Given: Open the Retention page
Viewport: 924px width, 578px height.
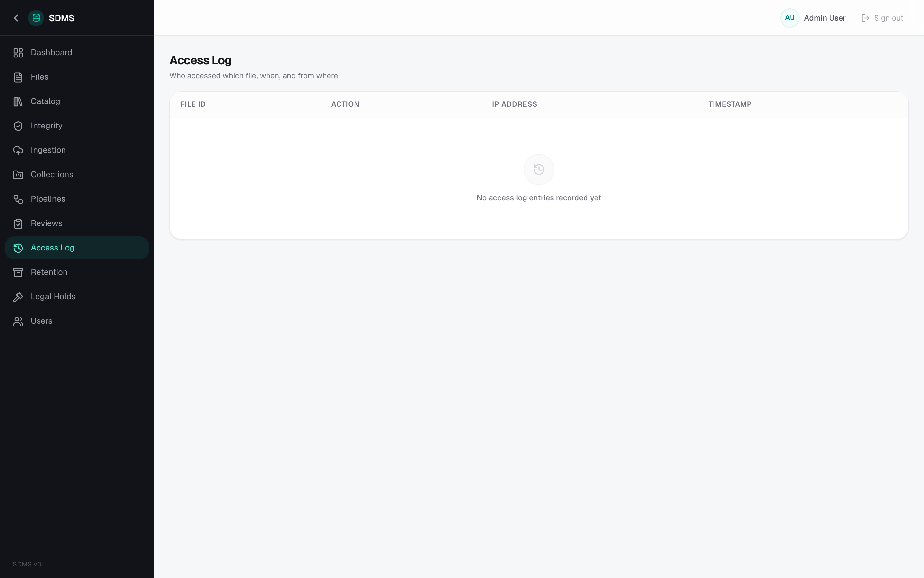Looking at the screenshot, I should (x=77, y=273).
